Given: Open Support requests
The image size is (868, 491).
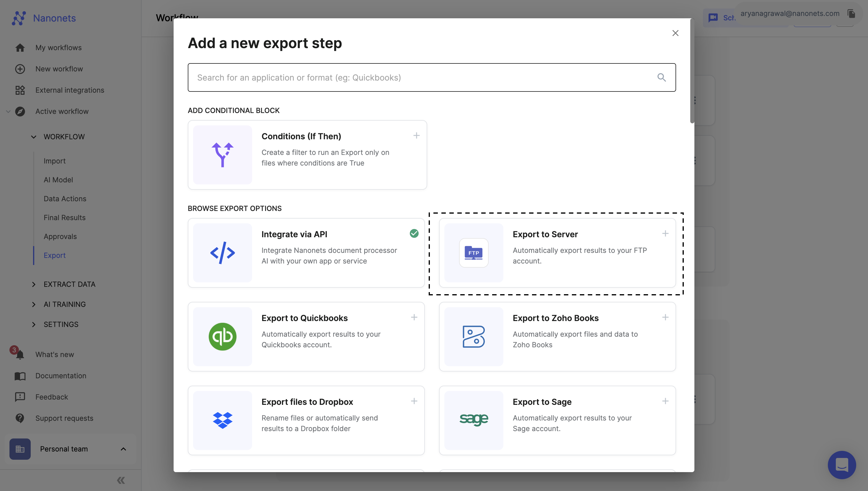Looking at the screenshot, I should coord(64,418).
